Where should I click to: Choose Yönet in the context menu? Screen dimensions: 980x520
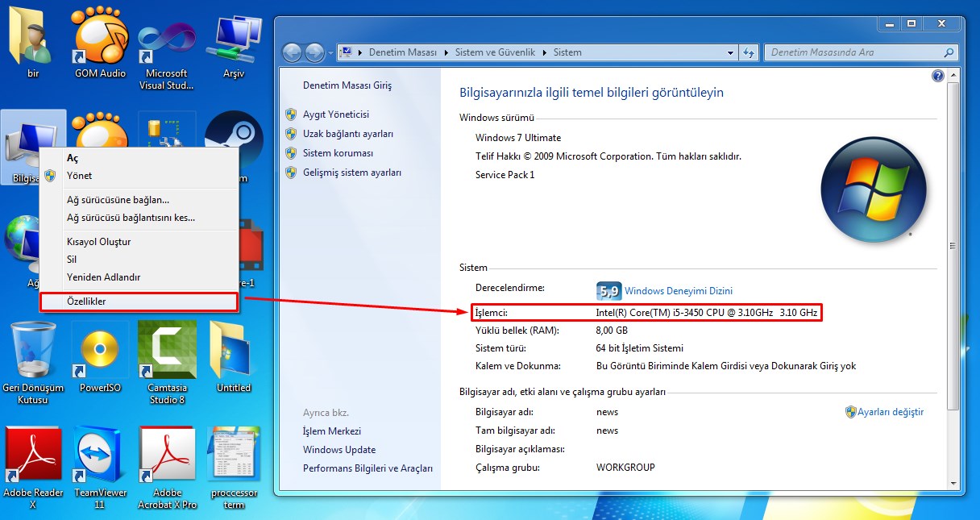(x=79, y=176)
